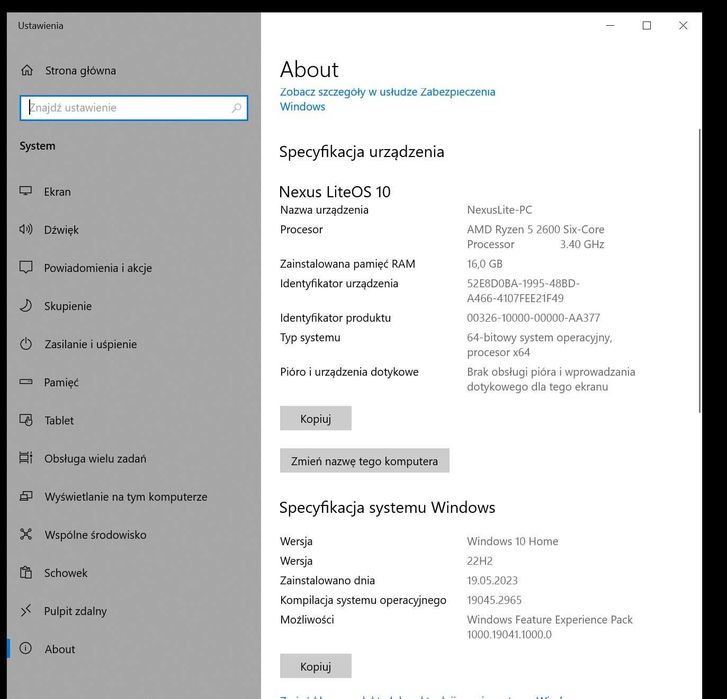Click the Tablet icon in sidebar
The image size is (727, 699).
coord(26,420)
